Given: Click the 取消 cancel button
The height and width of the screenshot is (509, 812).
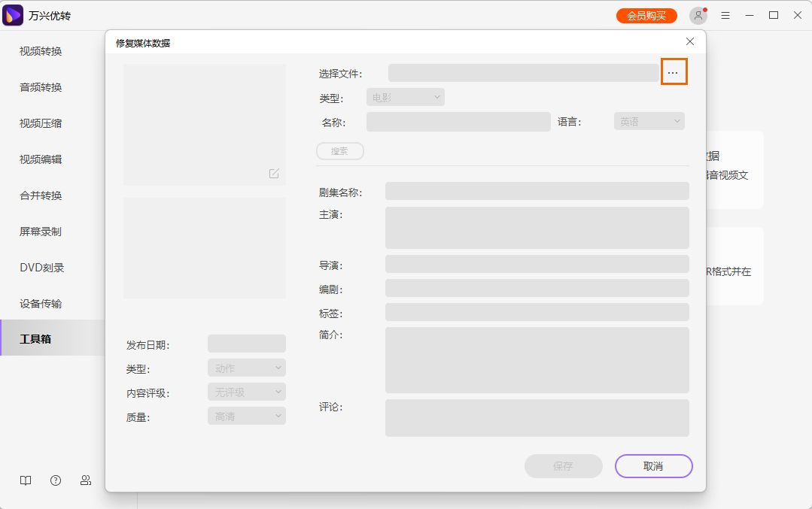Looking at the screenshot, I should click(x=653, y=466).
